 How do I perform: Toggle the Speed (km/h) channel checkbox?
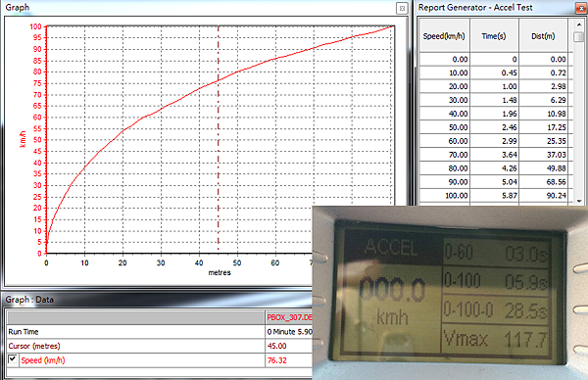coord(13,359)
